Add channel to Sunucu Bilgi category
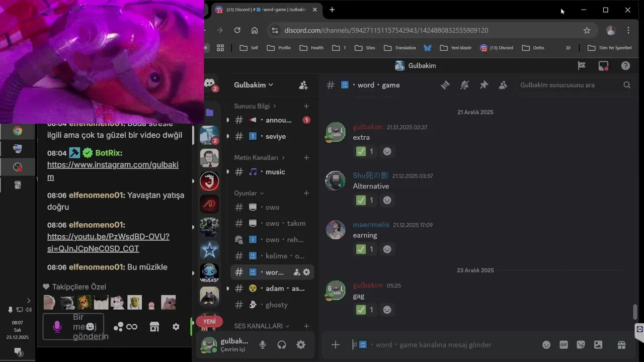644x362 pixels. point(306,106)
